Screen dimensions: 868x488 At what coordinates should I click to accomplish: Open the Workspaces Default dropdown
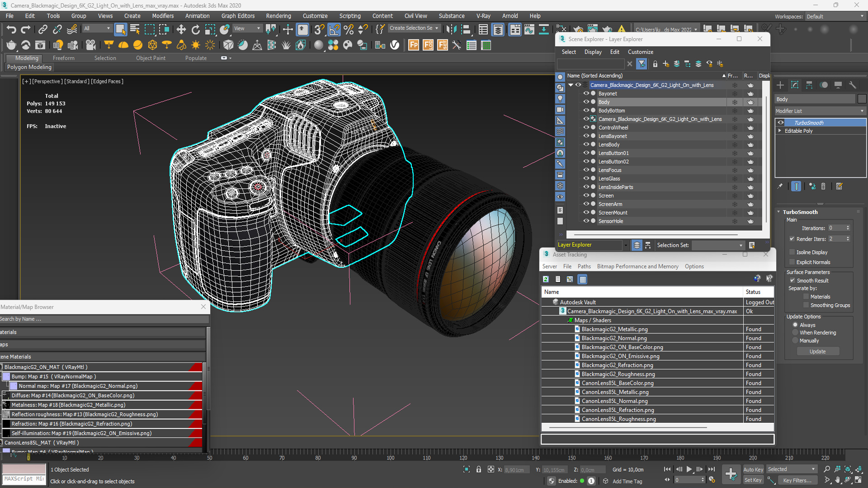(x=835, y=16)
